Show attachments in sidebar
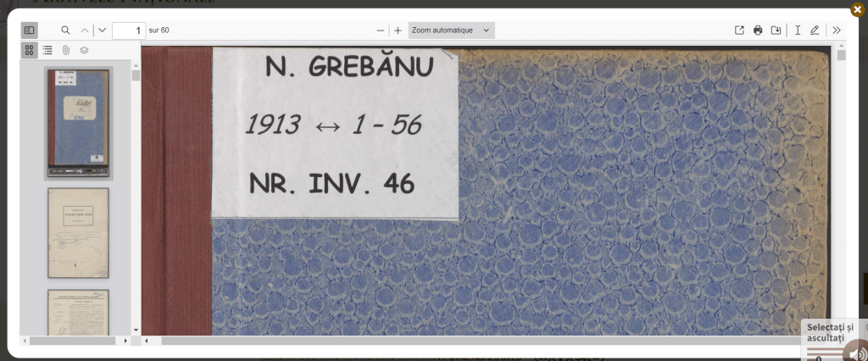 click(66, 50)
